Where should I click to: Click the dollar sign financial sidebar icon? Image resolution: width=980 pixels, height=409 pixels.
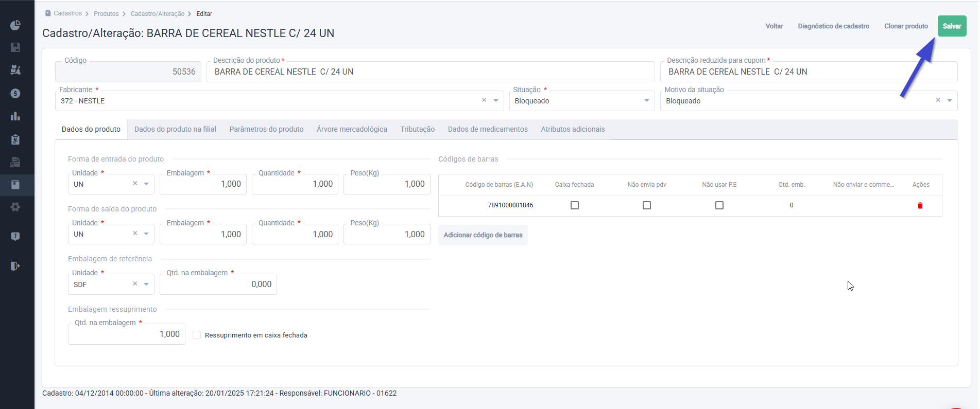pyautogui.click(x=15, y=93)
